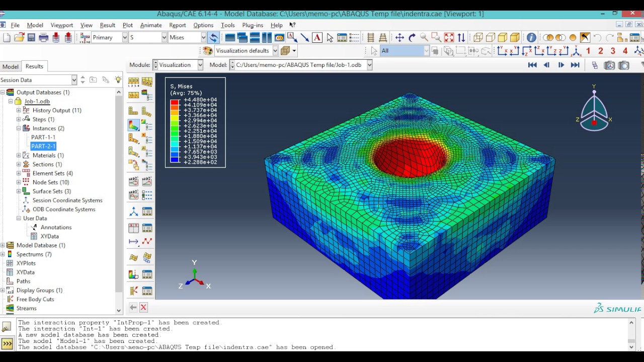Image resolution: width=644 pixels, height=362 pixels.
Task: Collapse the User Data node
Action: tap(19, 218)
